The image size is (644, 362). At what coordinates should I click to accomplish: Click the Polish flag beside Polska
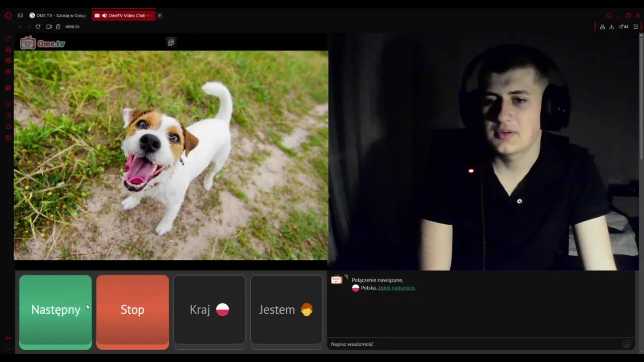(355, 288)
